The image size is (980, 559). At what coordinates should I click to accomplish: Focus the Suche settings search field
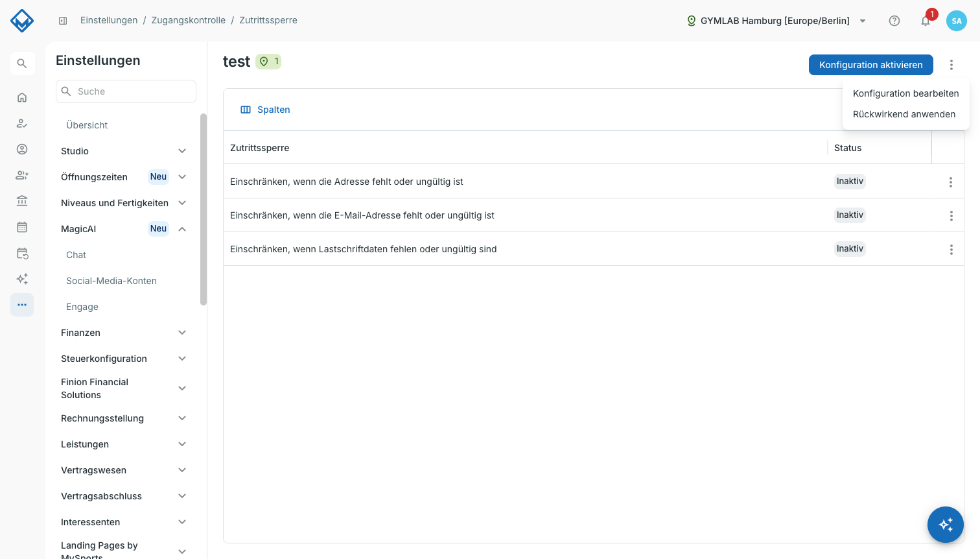point(126,91)
